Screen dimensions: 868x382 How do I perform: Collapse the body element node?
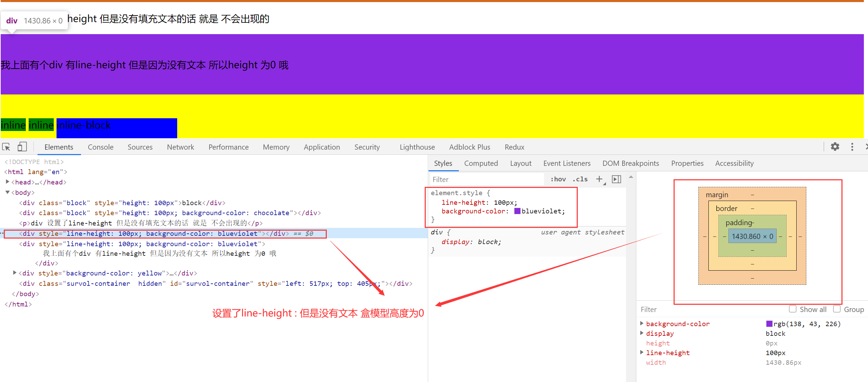(7, 192)
